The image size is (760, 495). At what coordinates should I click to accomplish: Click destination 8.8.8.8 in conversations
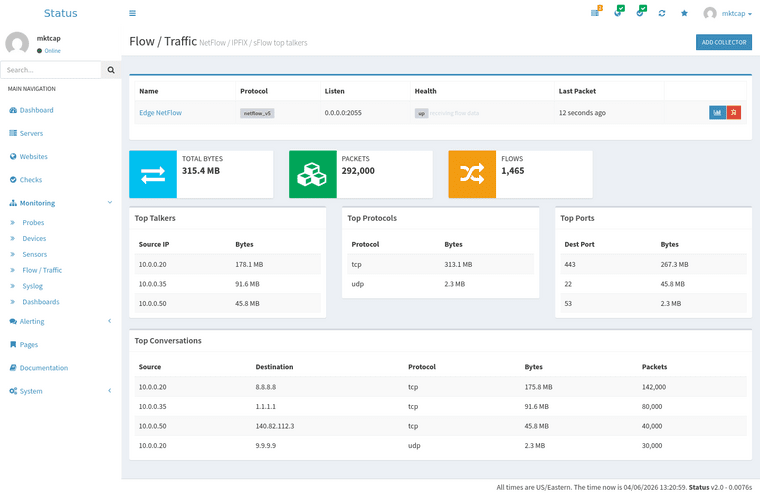click(x=266, y=387)
